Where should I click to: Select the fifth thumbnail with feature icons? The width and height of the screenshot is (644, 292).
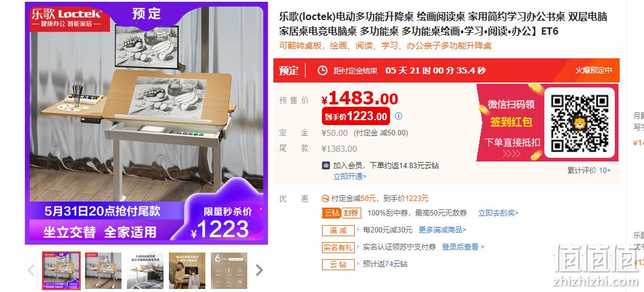coord(229,271)
